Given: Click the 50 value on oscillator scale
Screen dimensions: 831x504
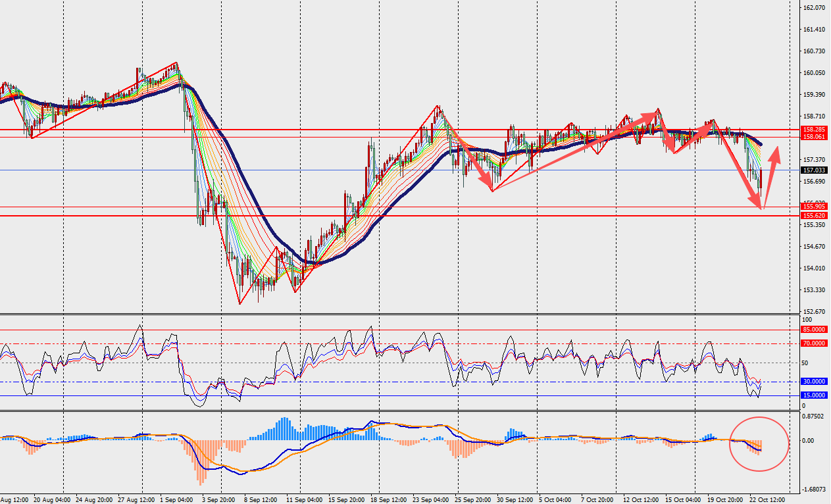Looking at the screenshot, I should click(x=805, y=363).
